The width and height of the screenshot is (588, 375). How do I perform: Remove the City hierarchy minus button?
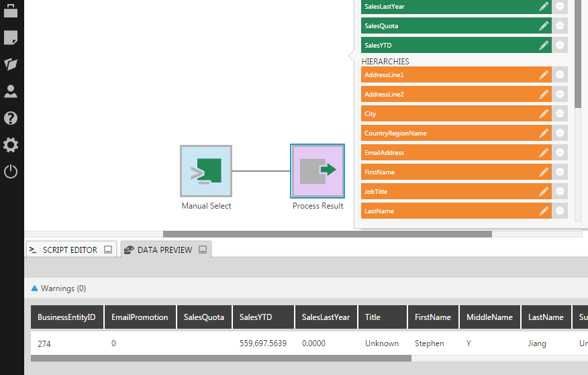point(560,113)
